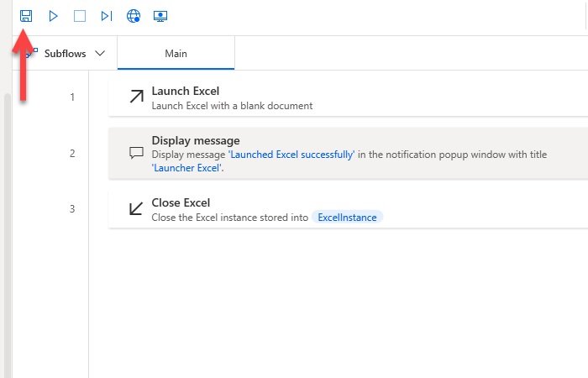Click the Close Excel arrow icon
The image size is (588, 378).
point(135,208)
